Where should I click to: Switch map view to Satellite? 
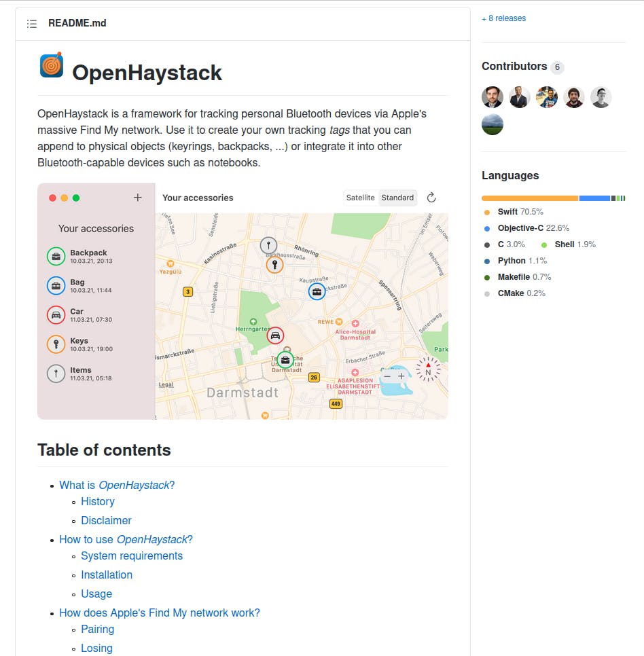(361, 198)
